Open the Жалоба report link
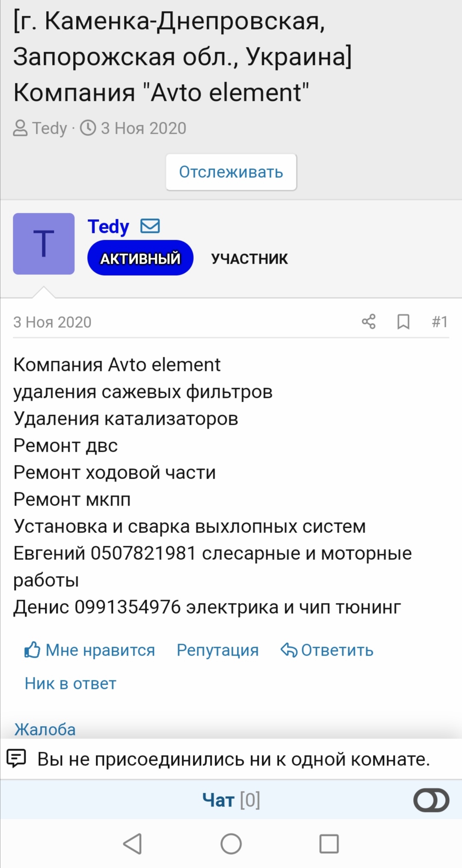 (45, 729)
